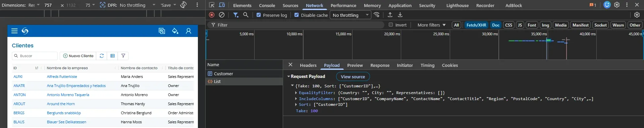The width and height of the screenshot is (644, 128).
Task: Click the funnel filter icon in the Clientes toolbar
Action: [x=123, y=56]
